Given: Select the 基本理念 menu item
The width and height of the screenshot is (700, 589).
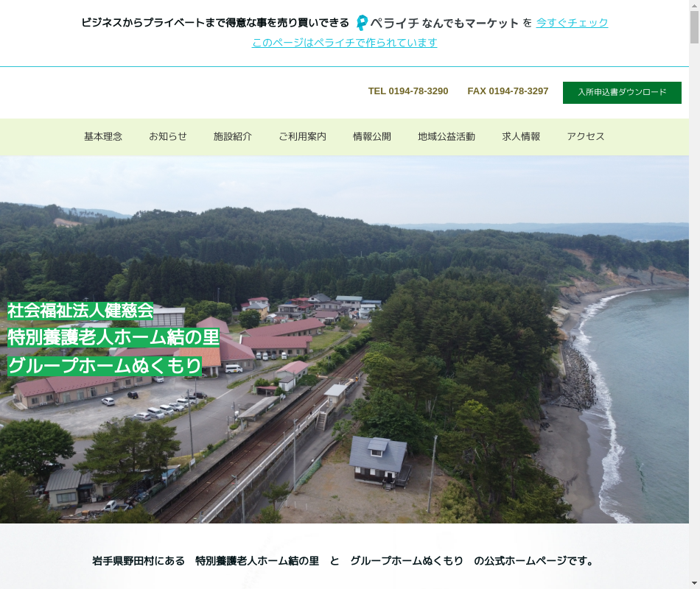Looking at the screenshot, I should click(x=103, y=136).
